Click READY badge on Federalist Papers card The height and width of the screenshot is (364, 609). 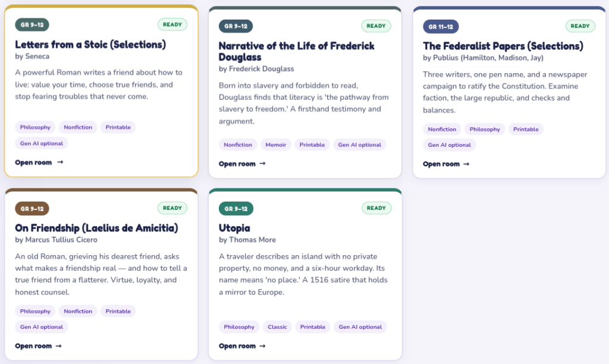[x=580, y=26]
